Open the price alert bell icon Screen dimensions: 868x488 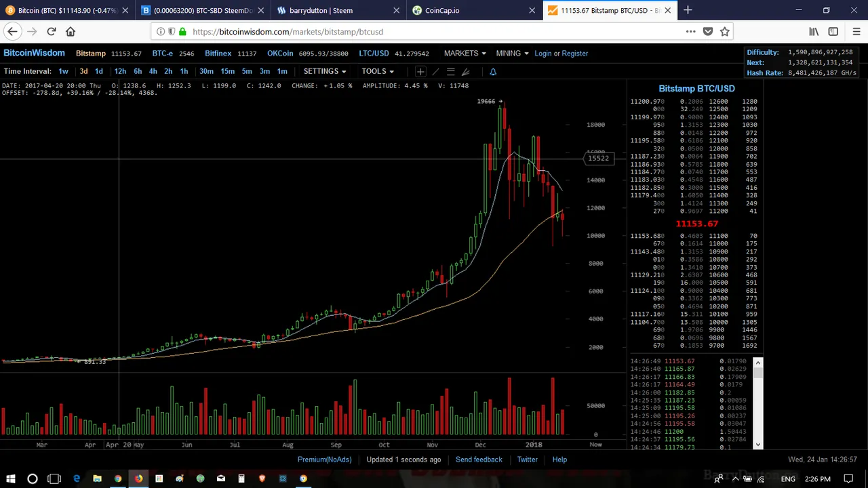coord(493,71)
